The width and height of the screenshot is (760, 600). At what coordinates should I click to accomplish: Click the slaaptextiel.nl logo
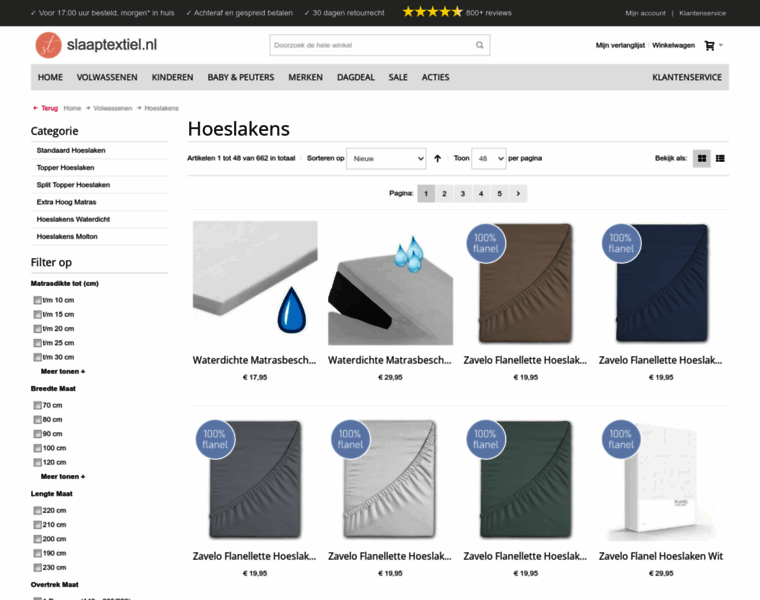point(96,45)
